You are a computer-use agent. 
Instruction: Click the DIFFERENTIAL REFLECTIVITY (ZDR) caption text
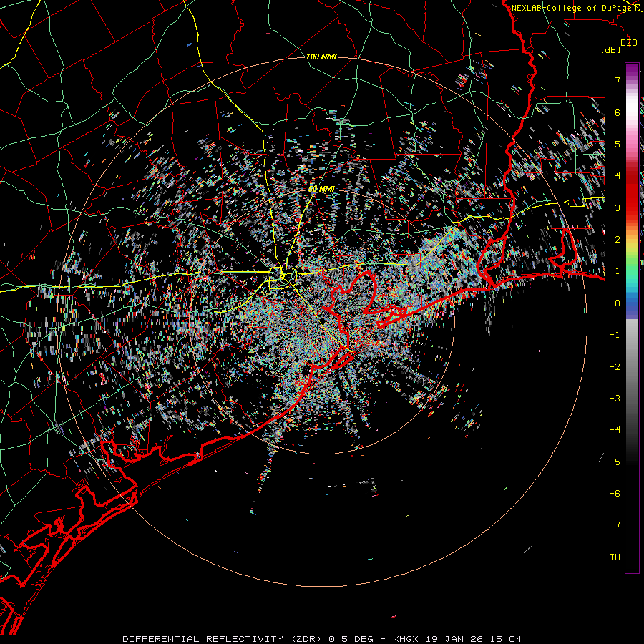coord(223,639)
